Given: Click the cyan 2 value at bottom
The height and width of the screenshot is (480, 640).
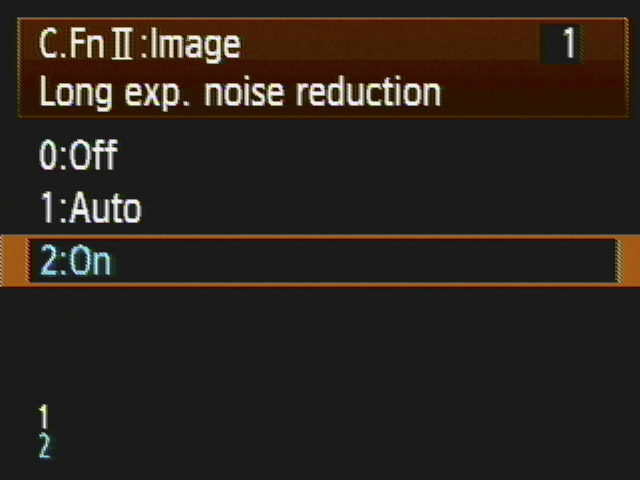Looking at the screenshot, I should (x=44, y=446).
